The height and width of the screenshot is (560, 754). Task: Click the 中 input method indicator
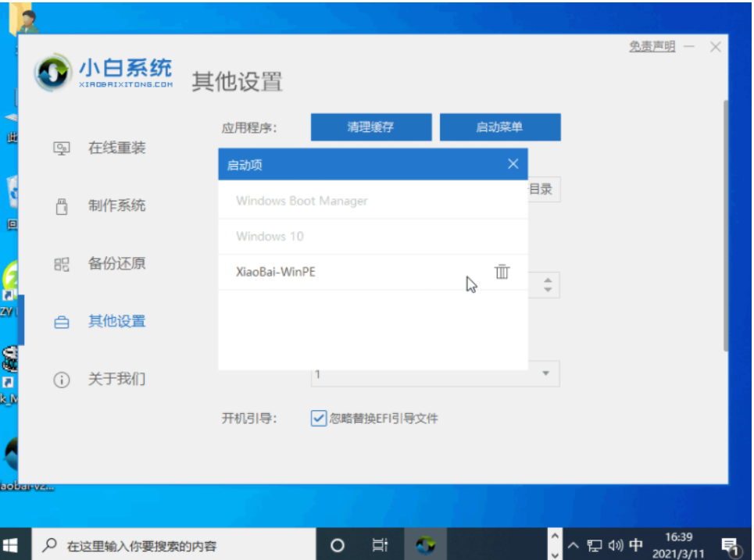[637, 544]
